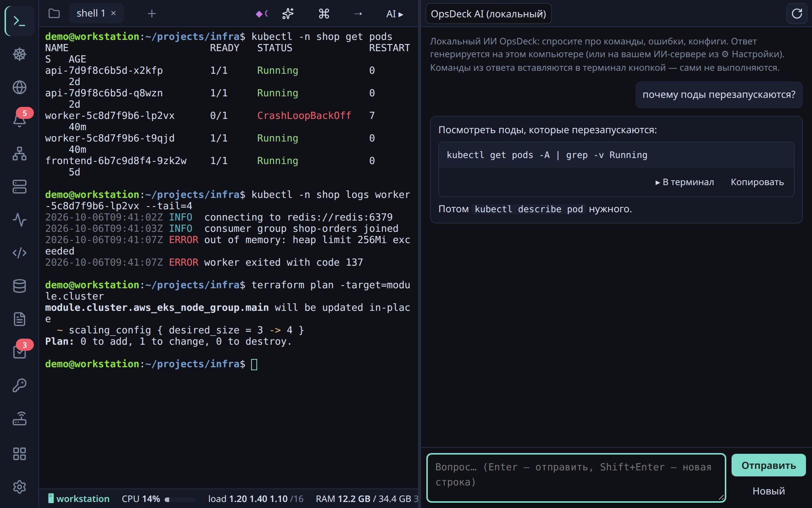Click the folder icon beside shell tab
812x508 pixels.
54,14
